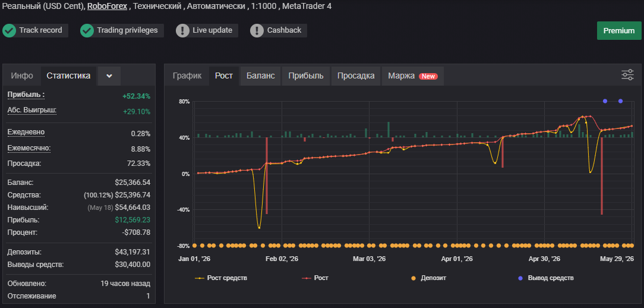The width and height of the screenshot is (644, 308).
Task: Click the $54,664.03 highest value
Action: pos(132,208)
